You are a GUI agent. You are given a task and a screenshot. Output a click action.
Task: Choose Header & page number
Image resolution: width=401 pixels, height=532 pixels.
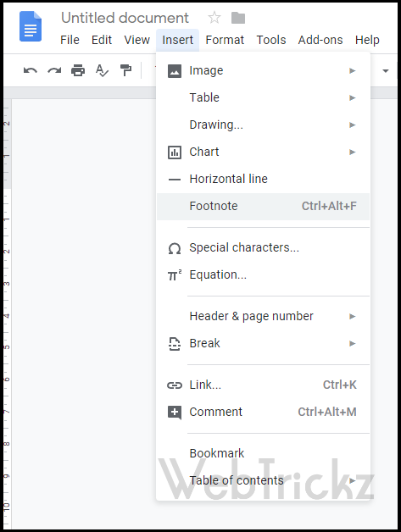(x=263, y=316)
